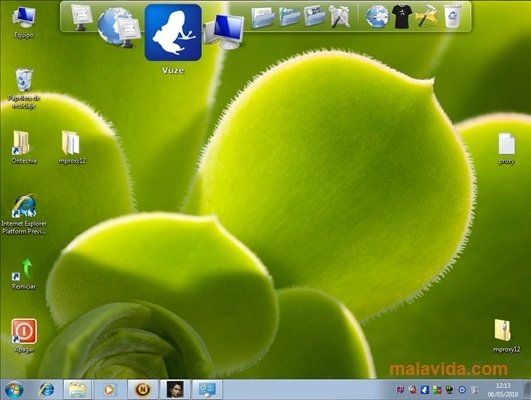531x400 pixels.
Task: Click the gray hammer and wrench dock icon
Action: 340,16
